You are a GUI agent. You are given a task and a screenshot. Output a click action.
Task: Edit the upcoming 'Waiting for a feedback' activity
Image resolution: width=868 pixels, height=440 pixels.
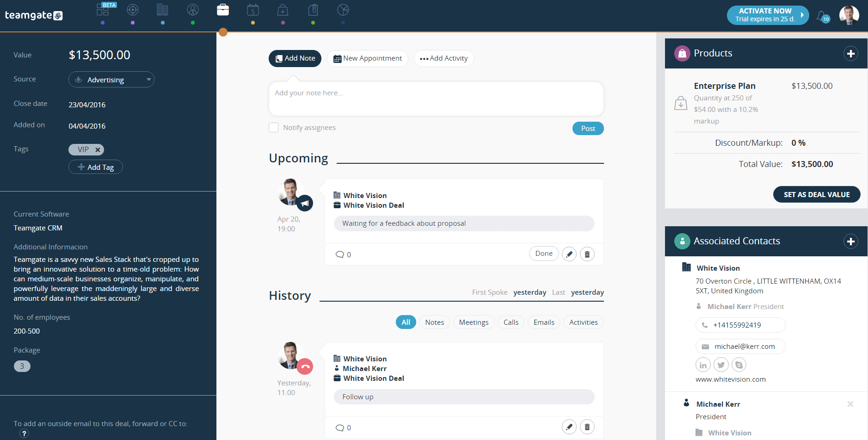[x=569, y=254]
